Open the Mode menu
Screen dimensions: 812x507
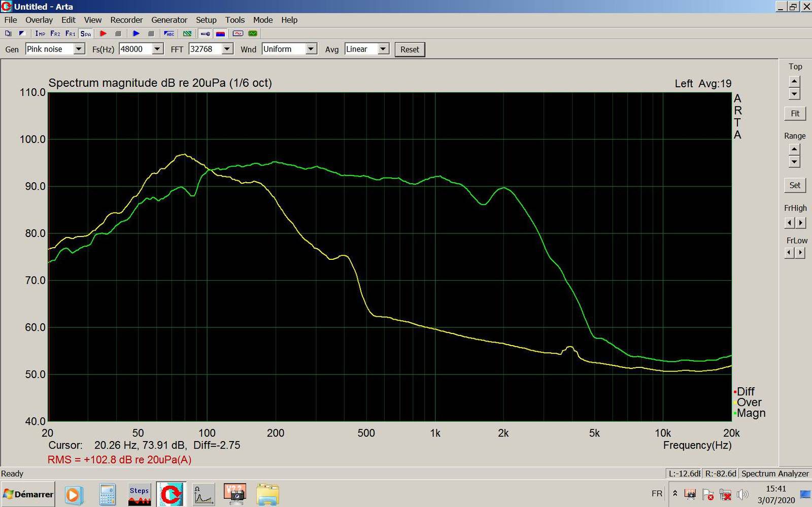263,20
